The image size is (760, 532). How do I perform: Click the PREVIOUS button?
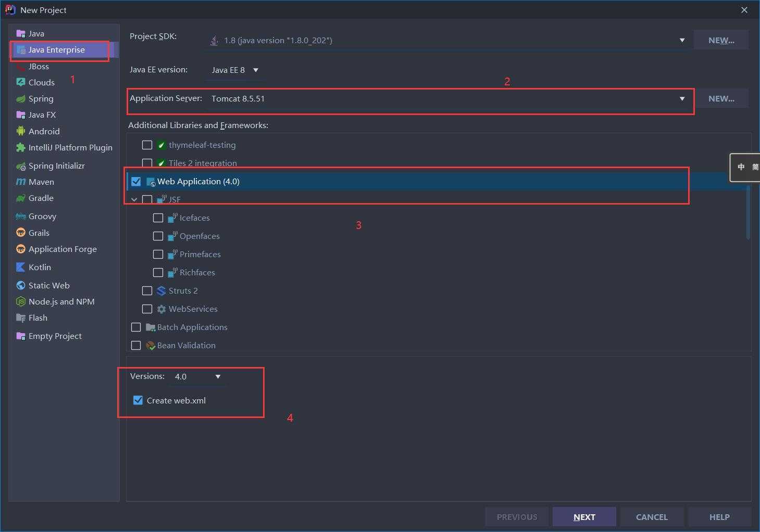point(517,517)
